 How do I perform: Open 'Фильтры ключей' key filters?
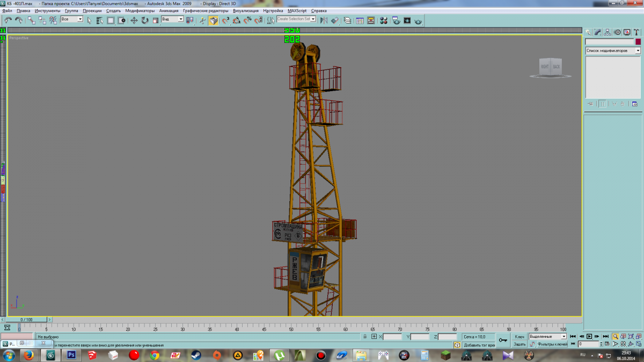pyautogui.click(x=552, y=344)
